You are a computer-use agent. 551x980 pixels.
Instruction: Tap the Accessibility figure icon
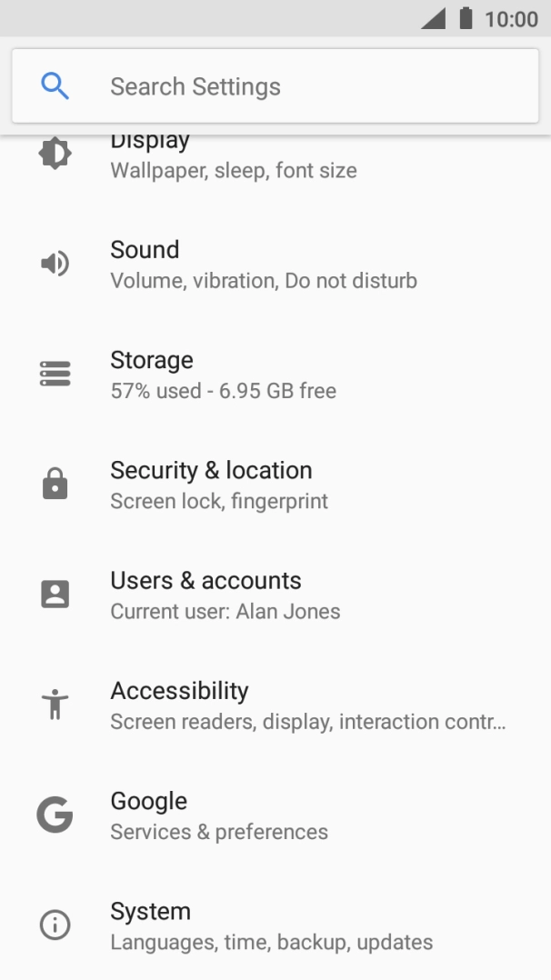click(55, 705)
